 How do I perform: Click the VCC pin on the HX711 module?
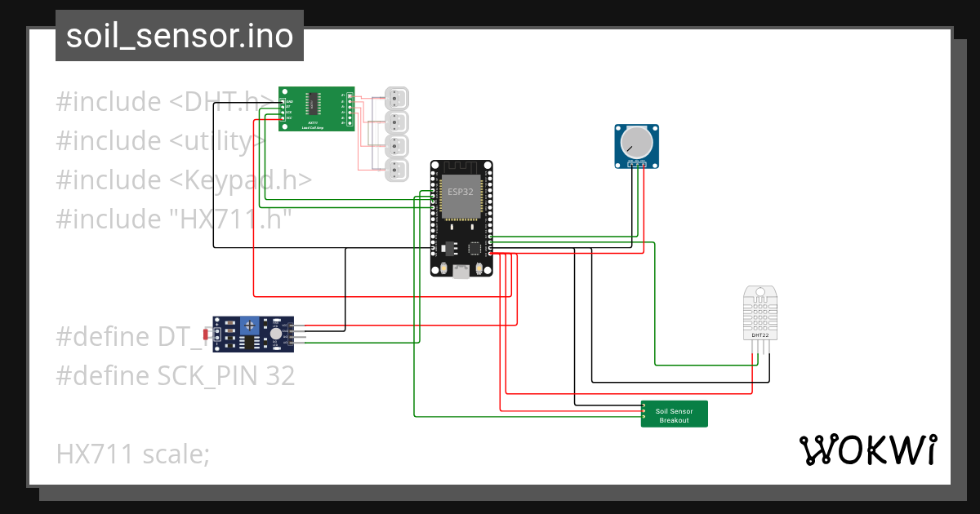click(x=283, y=118)
